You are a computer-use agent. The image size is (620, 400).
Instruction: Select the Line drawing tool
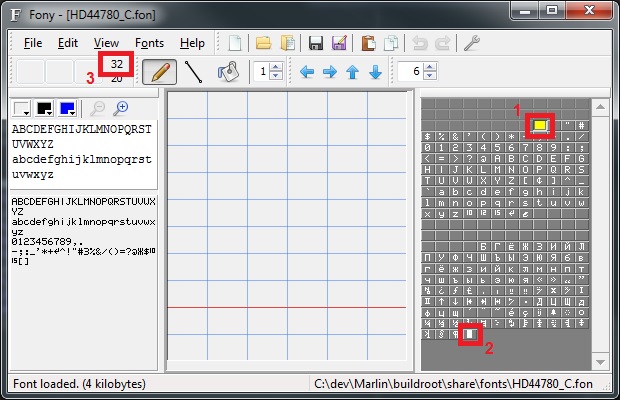click(193, 72)
